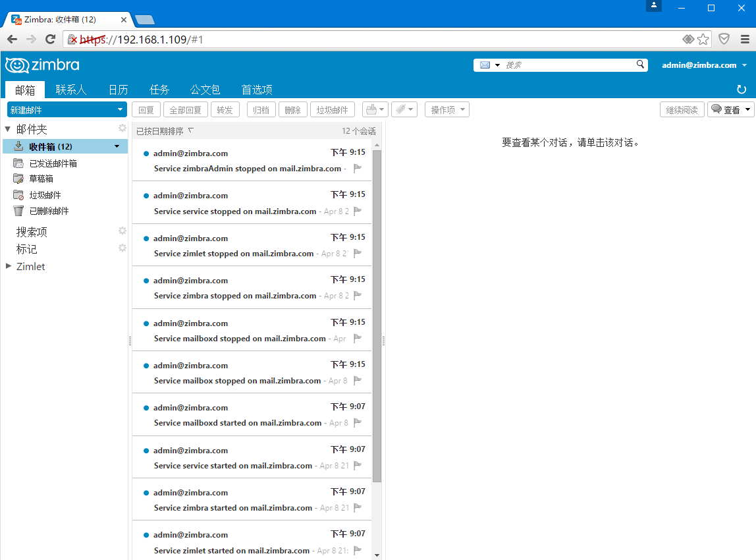The height and width of the screenshot is (560, 756).
Task: Collapse the 邮件夹 folder tree
Action: click(x=8, y=128)
